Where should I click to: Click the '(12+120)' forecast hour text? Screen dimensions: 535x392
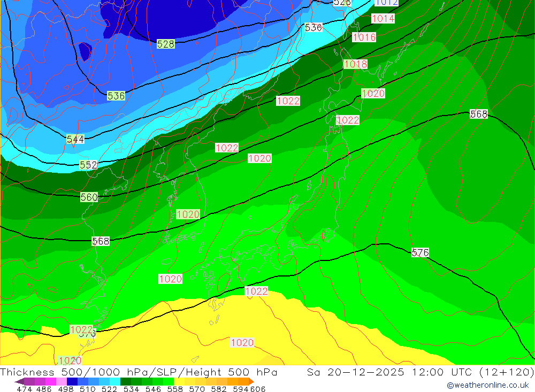coord(506,372)
